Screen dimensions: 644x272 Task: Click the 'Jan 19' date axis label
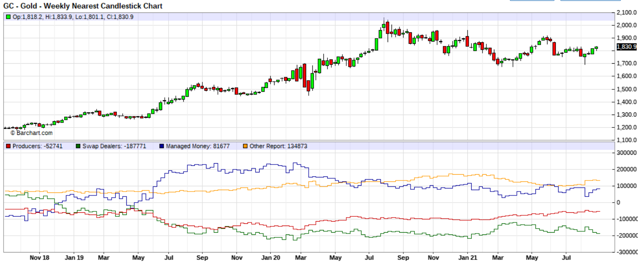pyautogui.click(x=74, y=257)
